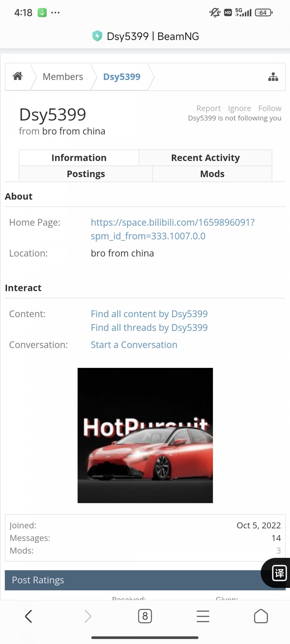Tap the floating translate page icon
Viewport: 290px width, 644px height.
pyautogui.click(x=280, y=573)
